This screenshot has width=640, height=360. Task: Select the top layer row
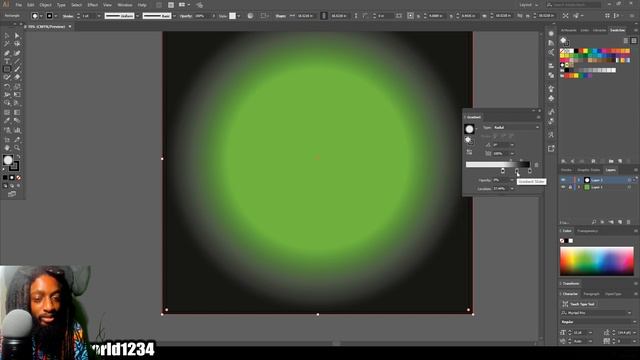[x=598, y=180]
